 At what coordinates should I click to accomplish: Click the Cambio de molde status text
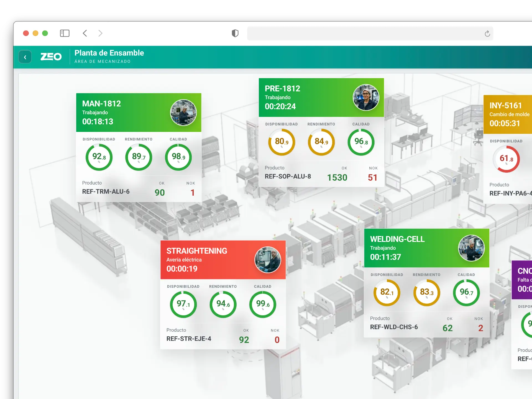(x=509, y=114)
